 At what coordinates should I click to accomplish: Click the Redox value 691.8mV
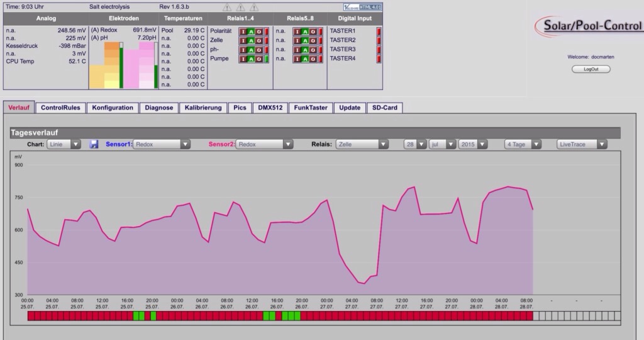point(145,30)
